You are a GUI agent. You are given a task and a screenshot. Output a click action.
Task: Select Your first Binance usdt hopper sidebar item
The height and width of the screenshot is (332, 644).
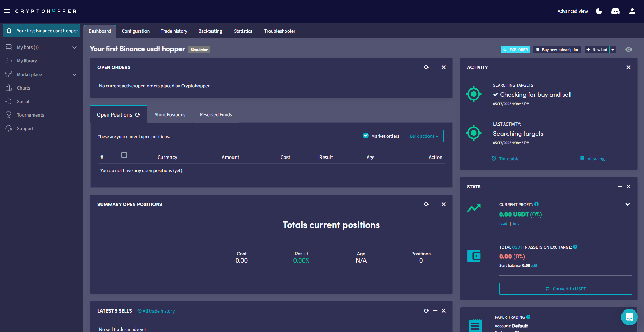point(42,31)
